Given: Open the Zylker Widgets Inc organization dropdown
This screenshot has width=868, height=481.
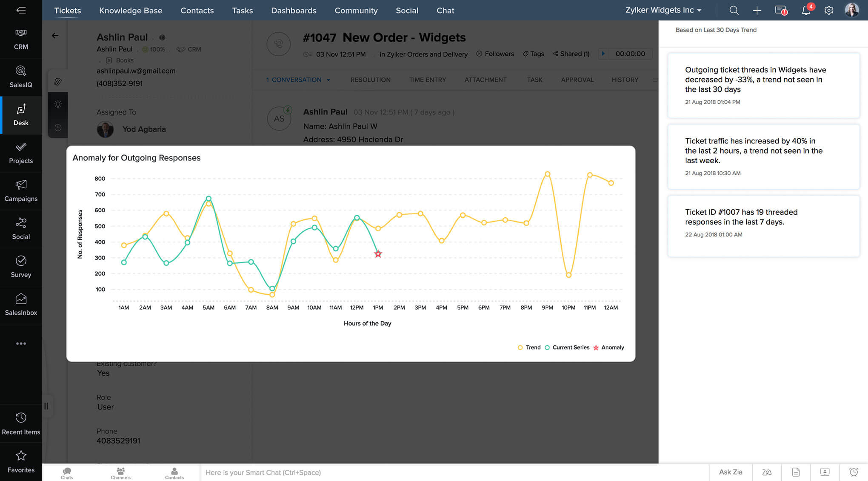Looking at the screenshot, I should pos(662,10).
